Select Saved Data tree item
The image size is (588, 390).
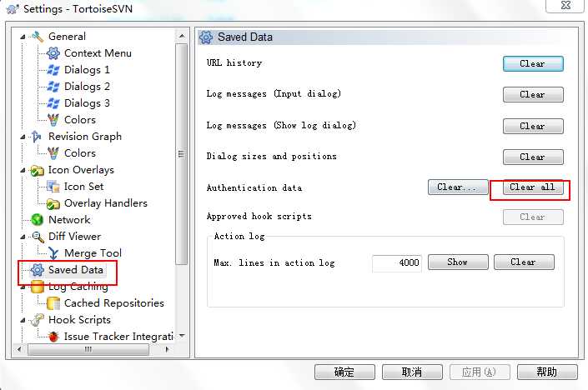point(75,270)
